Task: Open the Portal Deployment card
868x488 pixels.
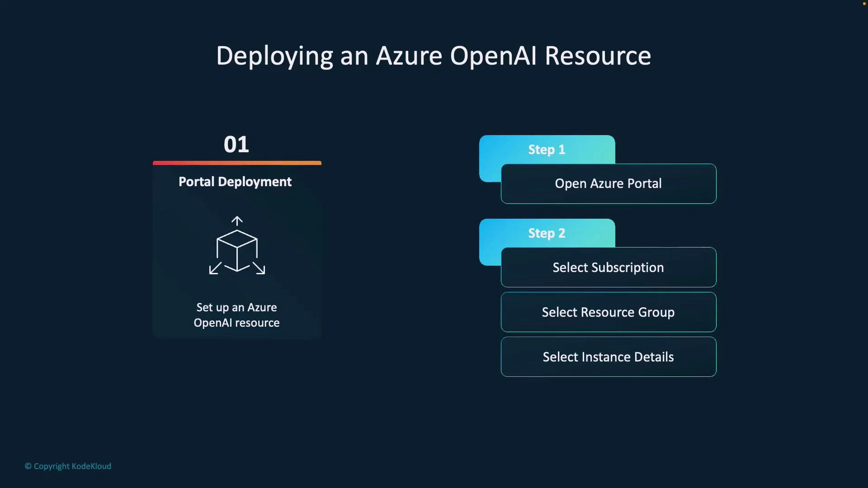Action: coord(237,249)
